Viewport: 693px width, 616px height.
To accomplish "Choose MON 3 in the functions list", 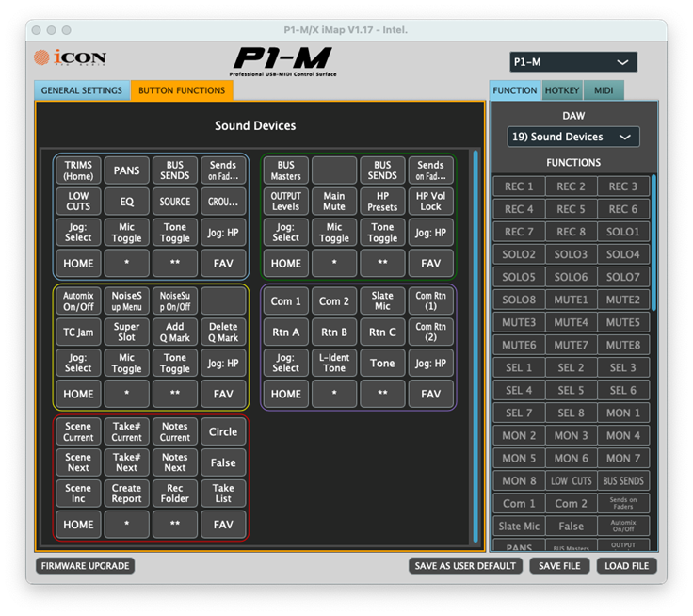I will 571,435.
